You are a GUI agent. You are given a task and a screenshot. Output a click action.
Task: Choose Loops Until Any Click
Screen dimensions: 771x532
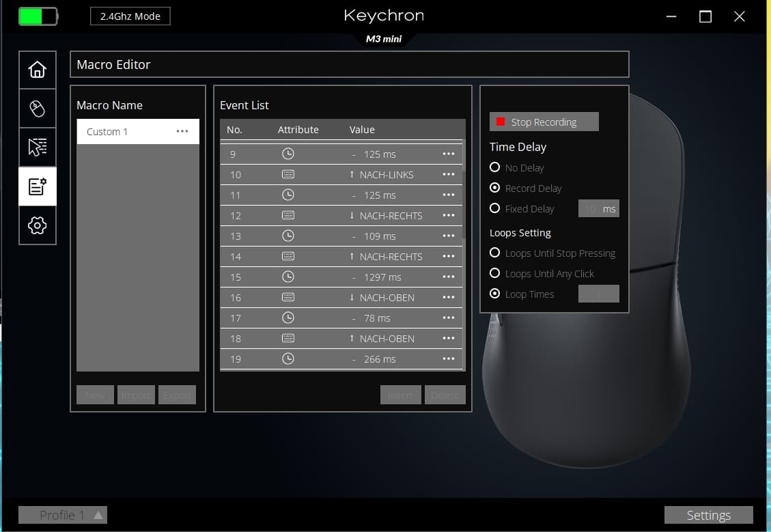pos(495,273)
